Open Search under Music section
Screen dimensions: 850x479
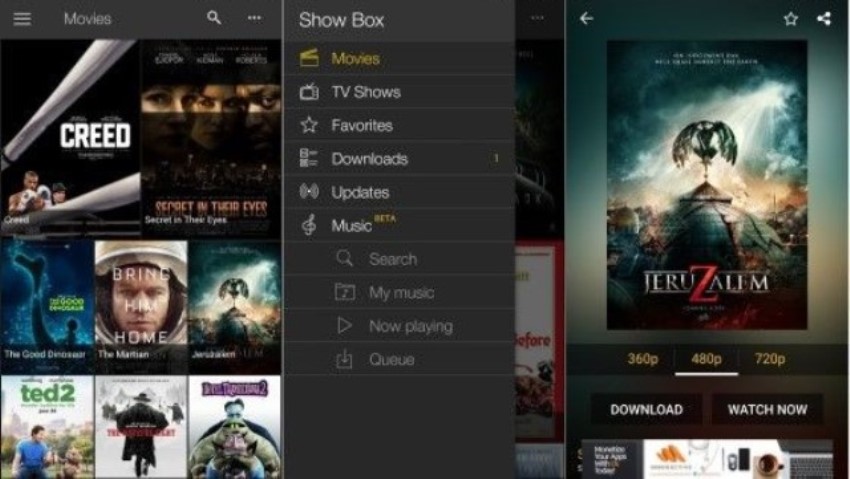[399, 259]
